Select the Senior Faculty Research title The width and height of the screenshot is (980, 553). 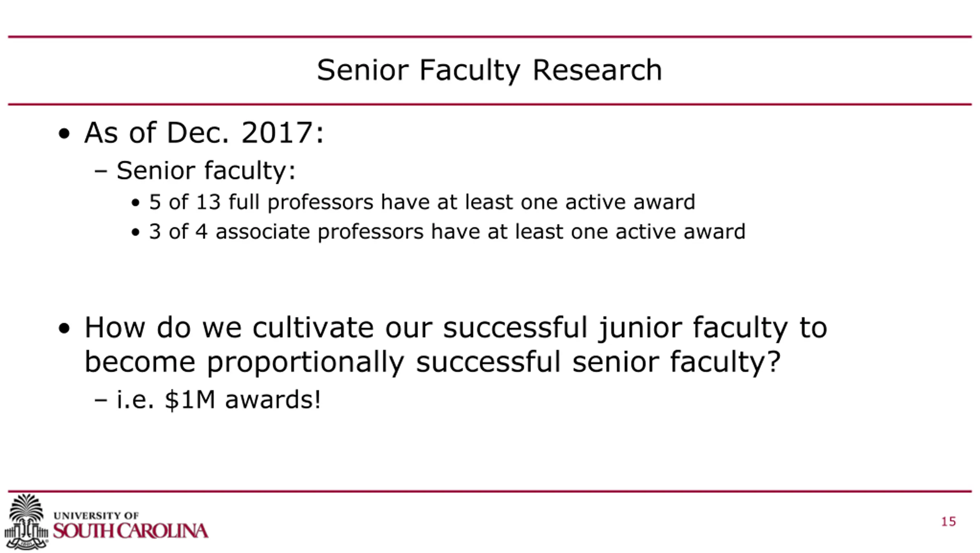click(x=489, y=70)
